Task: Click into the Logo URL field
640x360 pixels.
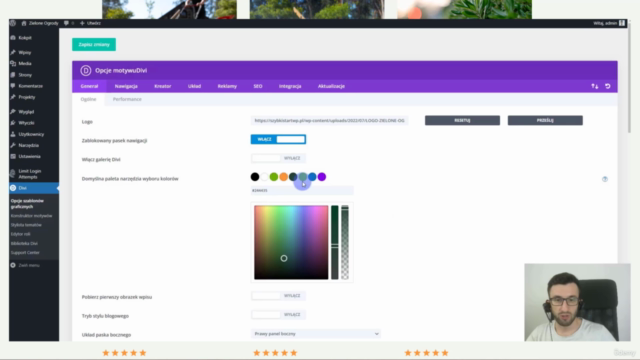Action: [x=329, y=120]
